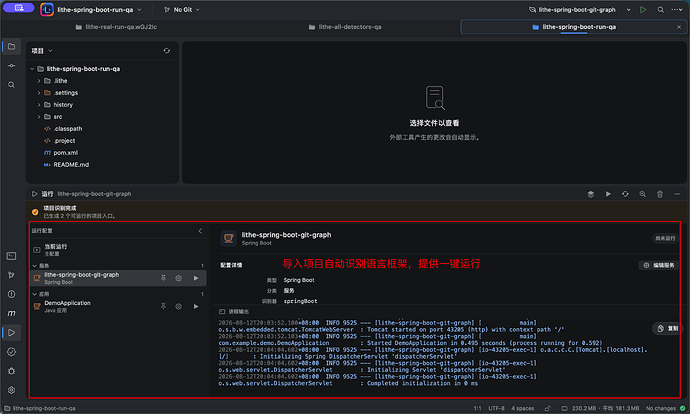The height and width of the screenshot is (414, 690).
Task: Click the memory usage indicator 230.2 MB
Action: (x=599, y=408)
